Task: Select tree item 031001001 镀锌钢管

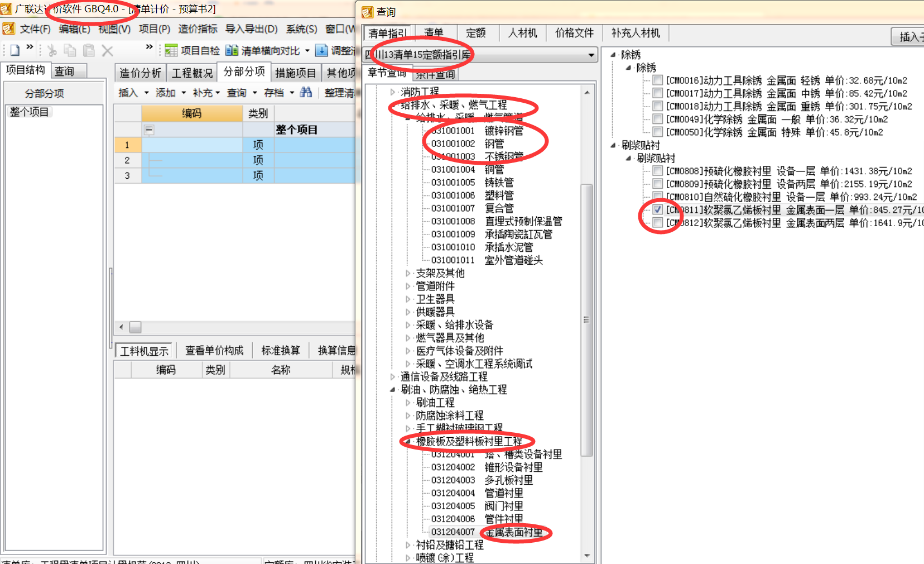Action: [x=477, y=131]
